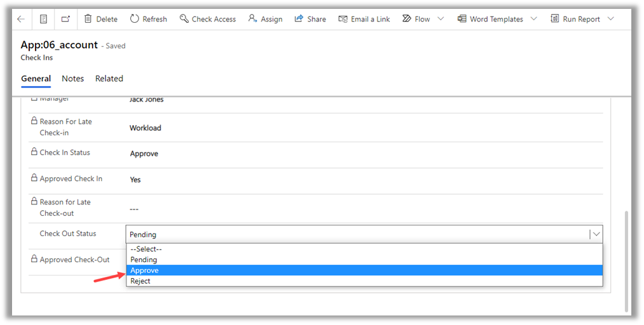Assign the record to someone
644x325 pixels.
[x=265, y=19]
